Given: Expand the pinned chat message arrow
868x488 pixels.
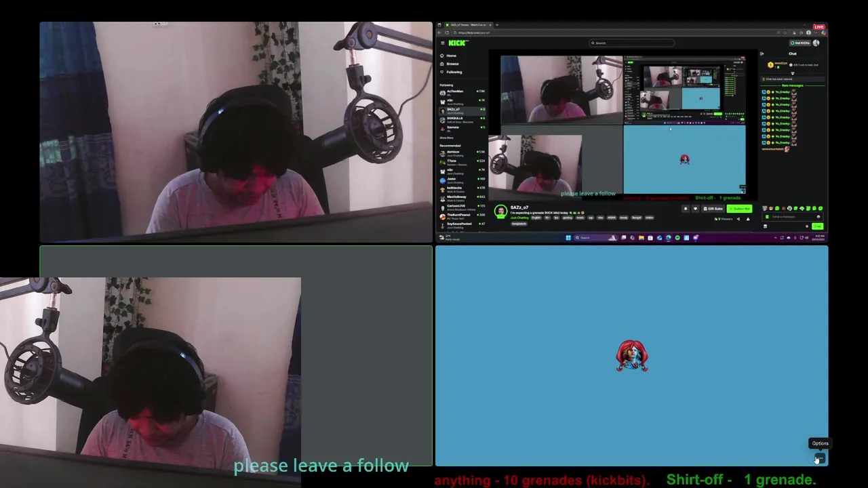Looking at the screenshot, I should point(793,73).
